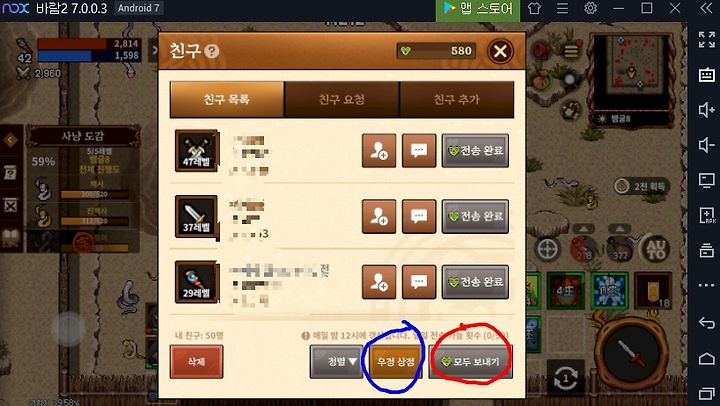
Task: Close the 친구 friends dialog
Action: point(500,51)
